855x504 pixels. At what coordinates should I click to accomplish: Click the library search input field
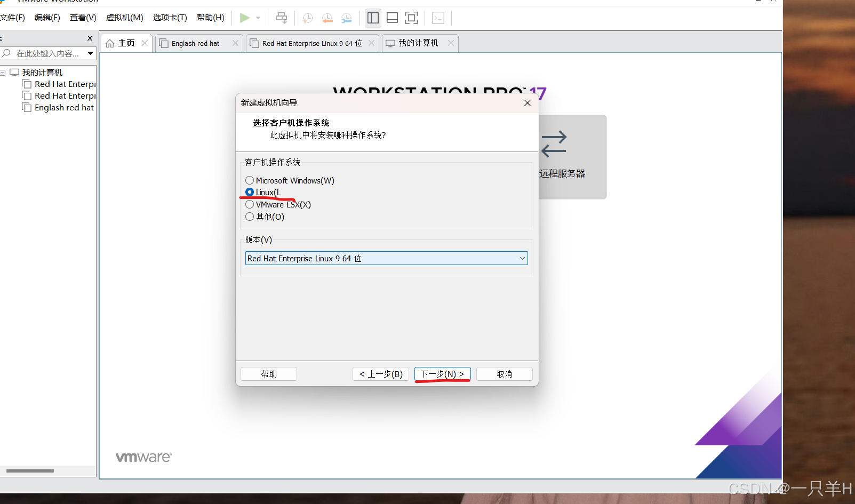pyautogui.click(x=48, y=53)
